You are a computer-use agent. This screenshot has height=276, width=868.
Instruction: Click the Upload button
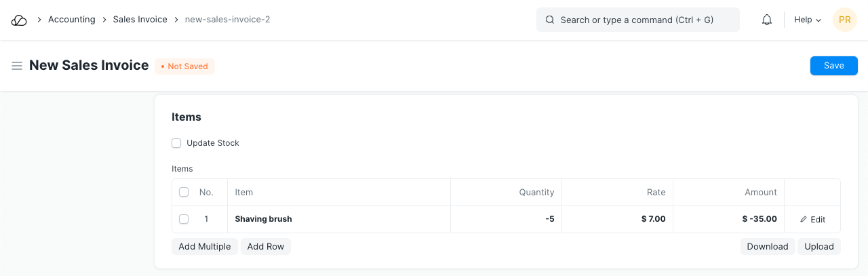coord(818,247)
